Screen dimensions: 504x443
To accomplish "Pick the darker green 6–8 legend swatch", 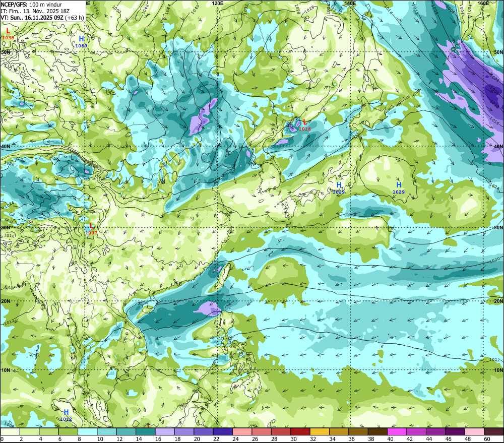I will click(x=68, y=432).
